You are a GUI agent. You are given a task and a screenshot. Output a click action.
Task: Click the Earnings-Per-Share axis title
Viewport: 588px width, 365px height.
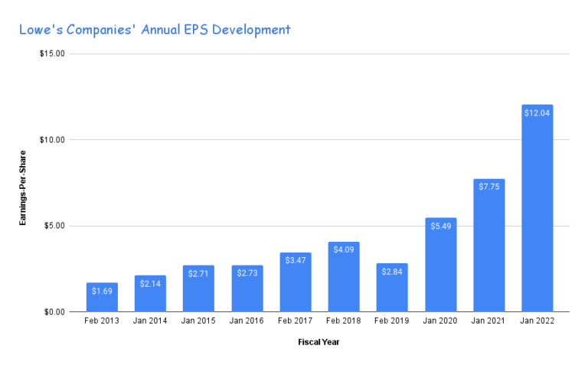(23, 182)
